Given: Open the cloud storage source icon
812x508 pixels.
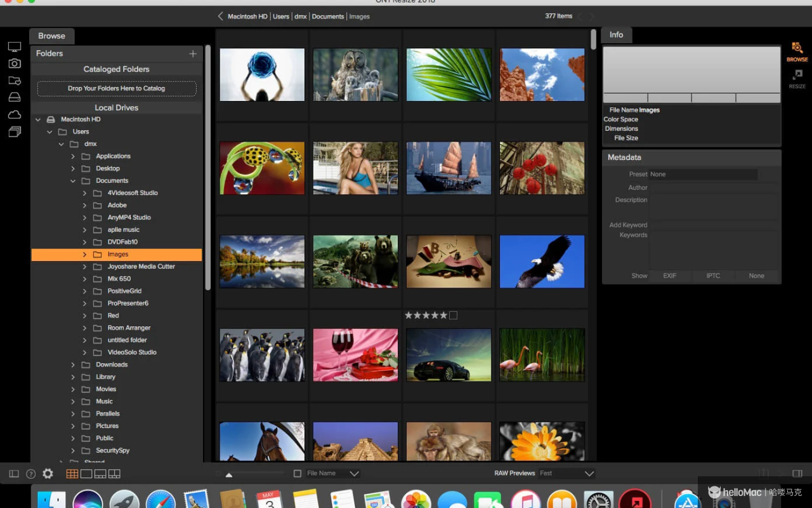Looking at the screenshot, I should 14,114.
